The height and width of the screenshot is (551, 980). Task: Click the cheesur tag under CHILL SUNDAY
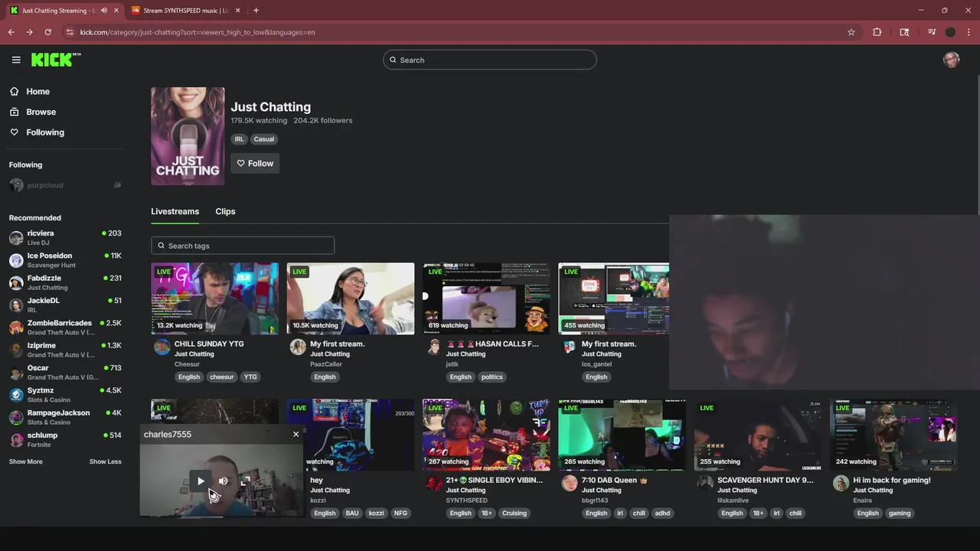(x=222, y=377)
